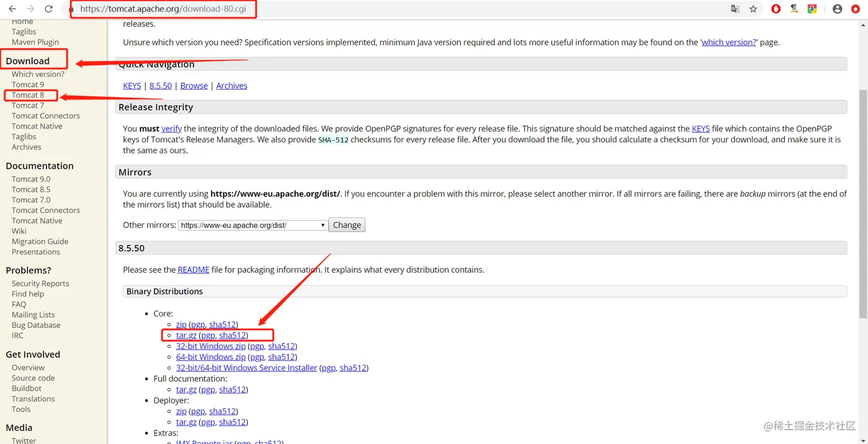Viewport: 868px width, 444px height.
Task: Click the paragraph-mark extension icon
Action: (794, 9)
